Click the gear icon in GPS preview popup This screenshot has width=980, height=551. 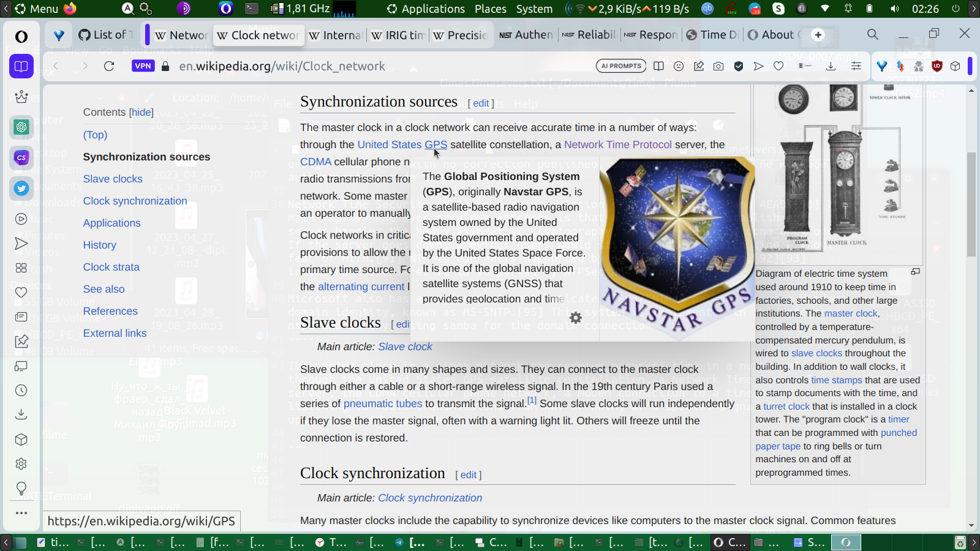(x=576, y=318)
